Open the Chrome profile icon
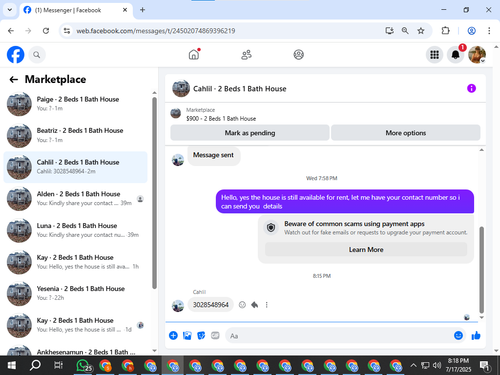Viewport: 500px width, 375px height. pos(471,31)
